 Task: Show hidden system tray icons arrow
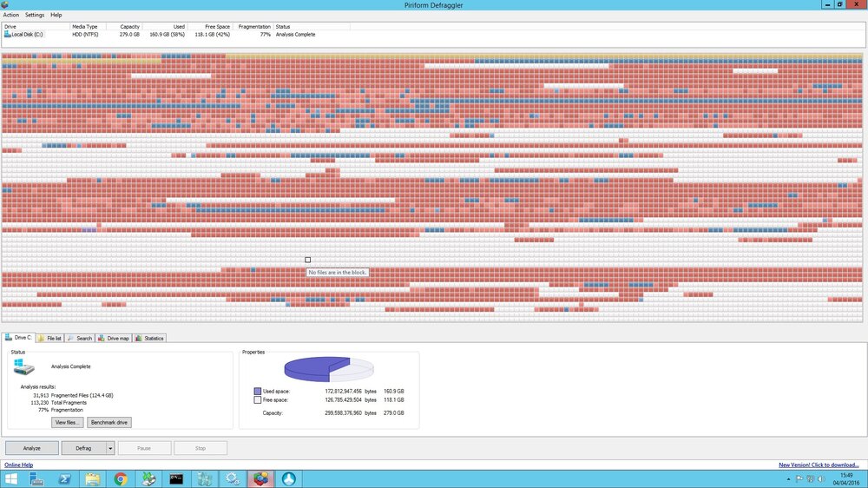788,479
